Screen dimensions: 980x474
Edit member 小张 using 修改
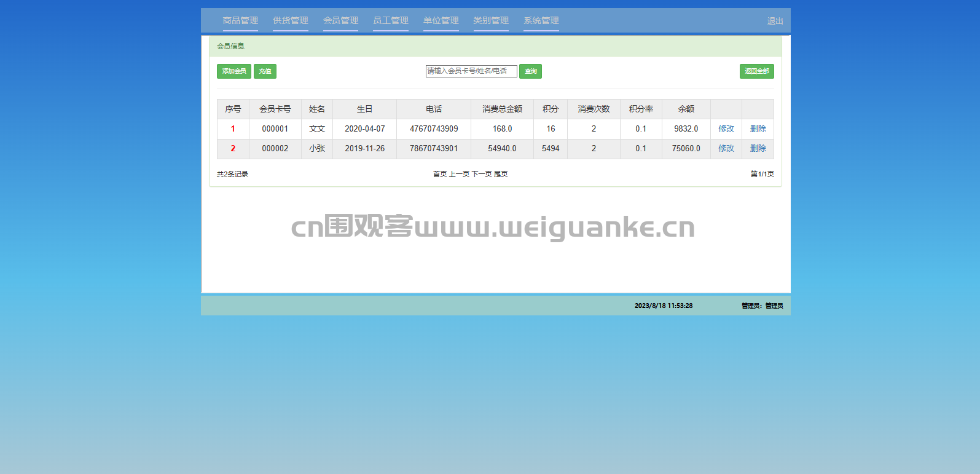726,149
